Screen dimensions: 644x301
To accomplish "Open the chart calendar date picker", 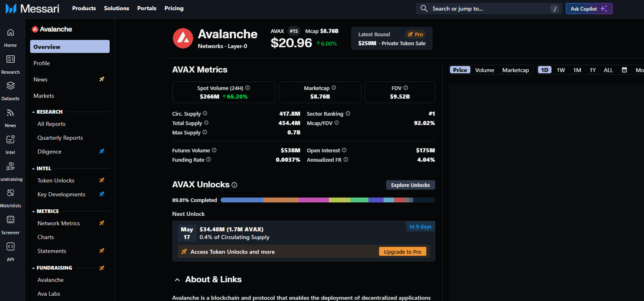I will click(624, 70).
